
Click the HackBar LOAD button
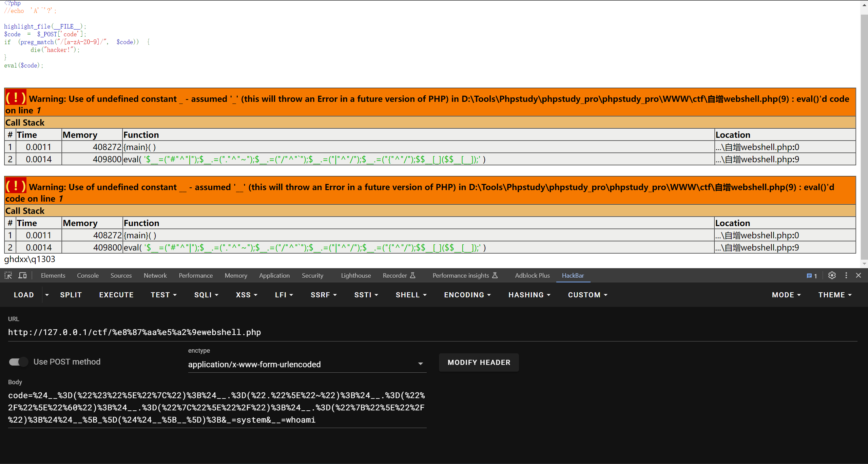coord(24,295)
